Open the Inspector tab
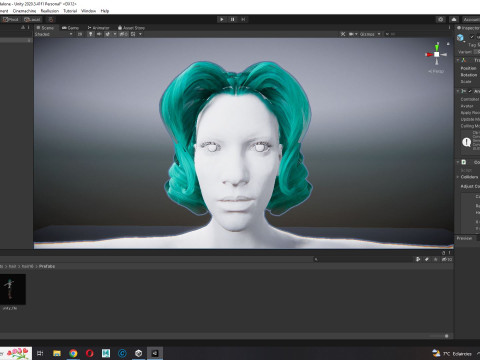 pyautogui.click(x=468, y=28)
